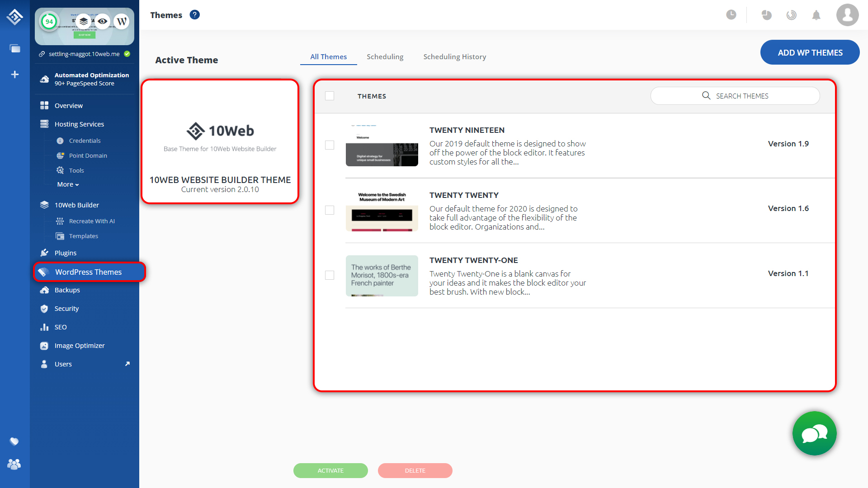Click the Twenty Twenty theme thumbnail
The height and width of the screenshot is (488, 868).
382,211
